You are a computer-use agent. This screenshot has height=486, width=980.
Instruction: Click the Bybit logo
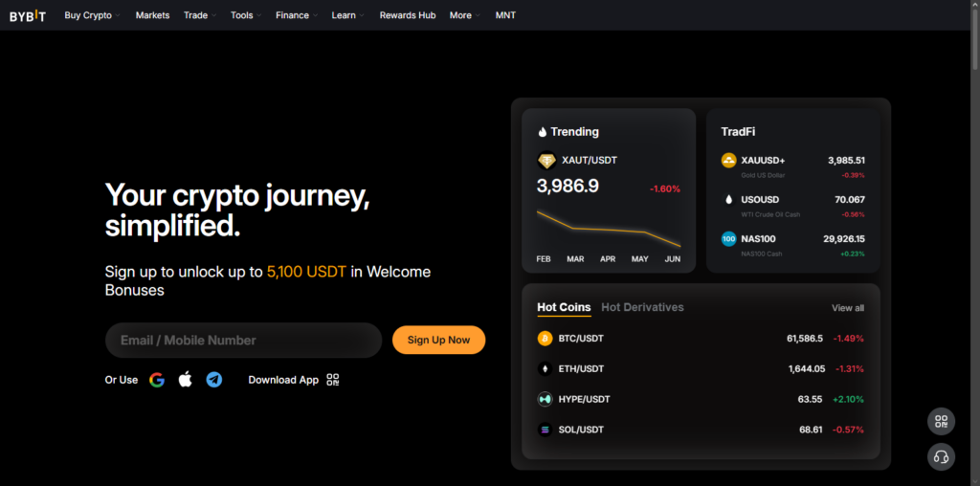coord(28,15)
